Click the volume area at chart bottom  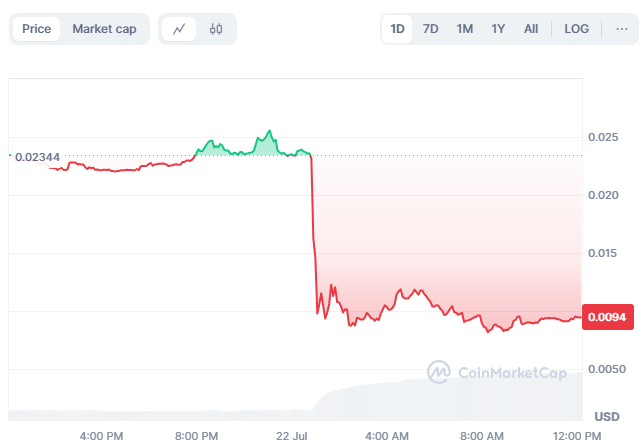pyautogui.click(x=450, y=398)
